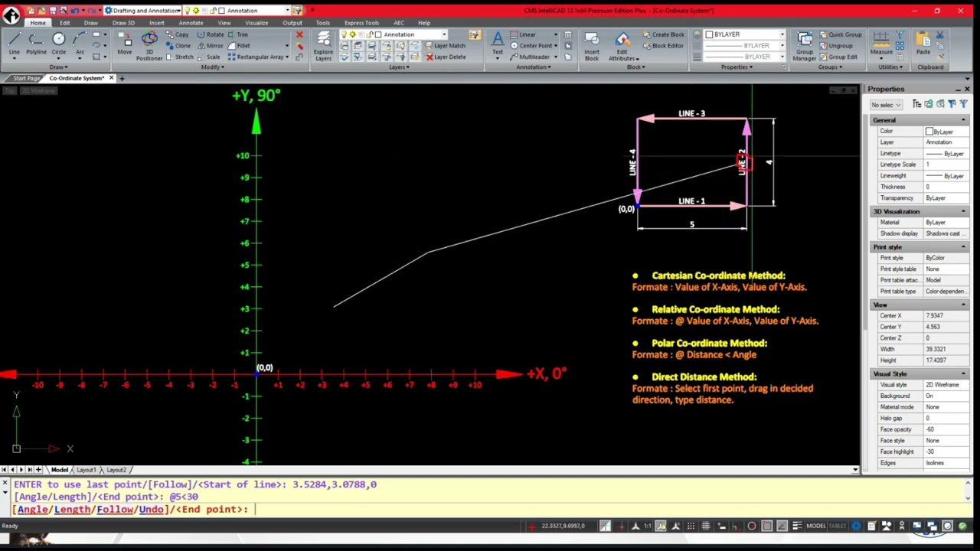980x551 pixels.
Task: Select the Polyline tool
Action: coord(36,44)
